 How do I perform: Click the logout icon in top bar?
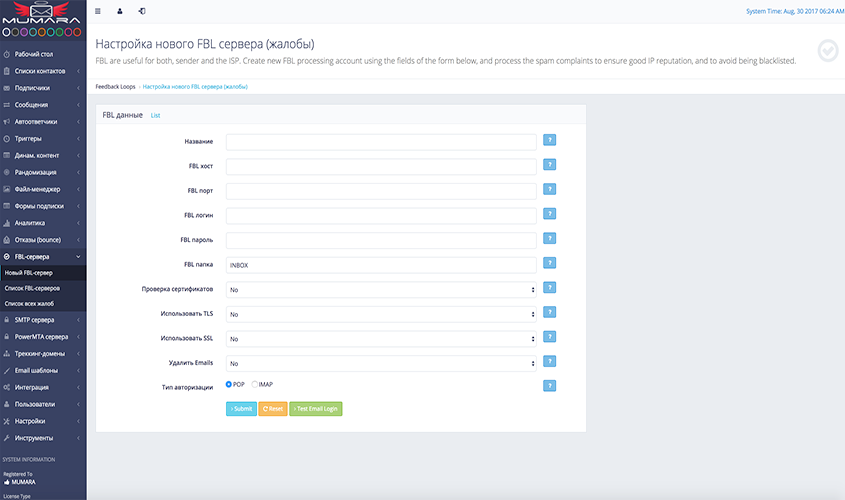point(142,11)
